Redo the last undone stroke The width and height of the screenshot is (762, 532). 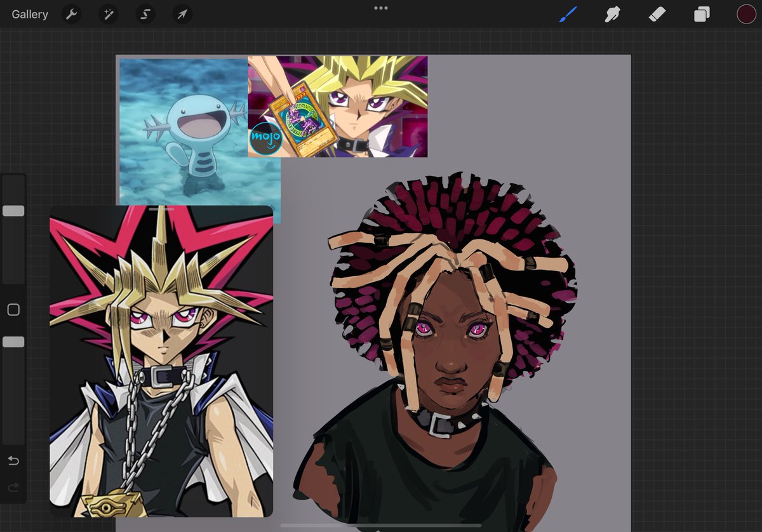click(13, 488)
